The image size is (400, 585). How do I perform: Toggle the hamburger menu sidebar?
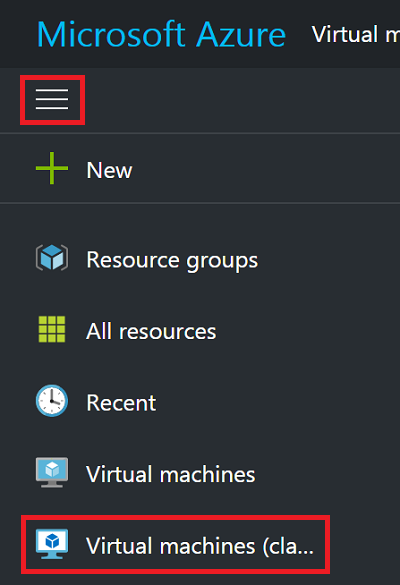(52, 100)
